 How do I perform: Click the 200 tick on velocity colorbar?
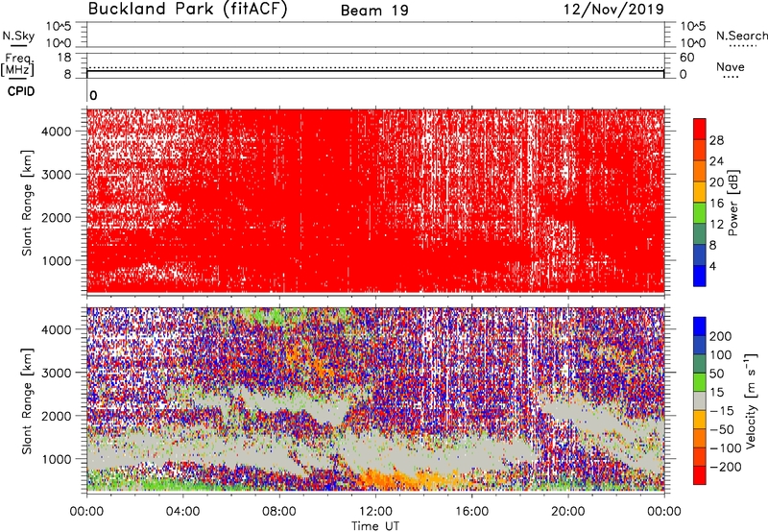pyautogui.click(x=721, y=336)
